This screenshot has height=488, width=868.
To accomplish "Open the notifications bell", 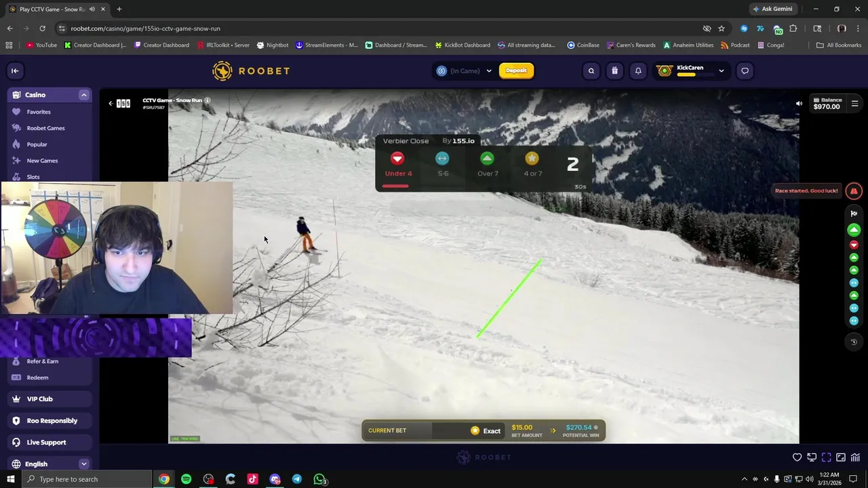I will 638,70.
